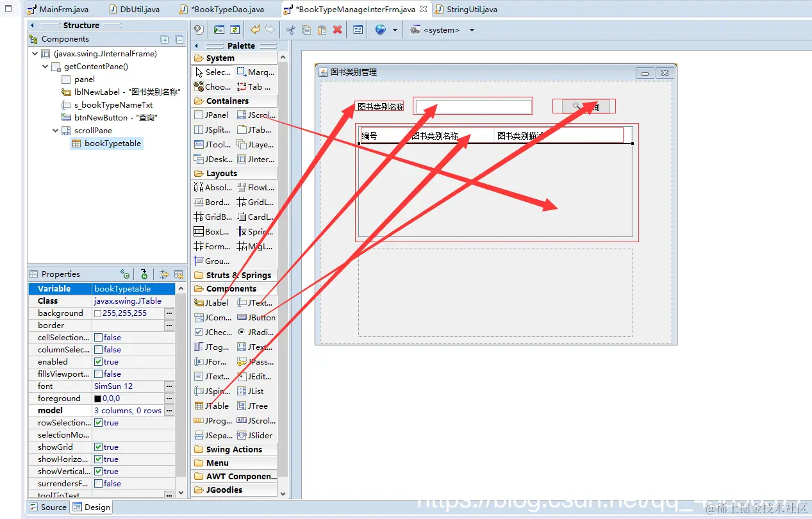Choose JInternalFrame in the palette
Viewport: 812px width, 519px height.
point(256,160)
